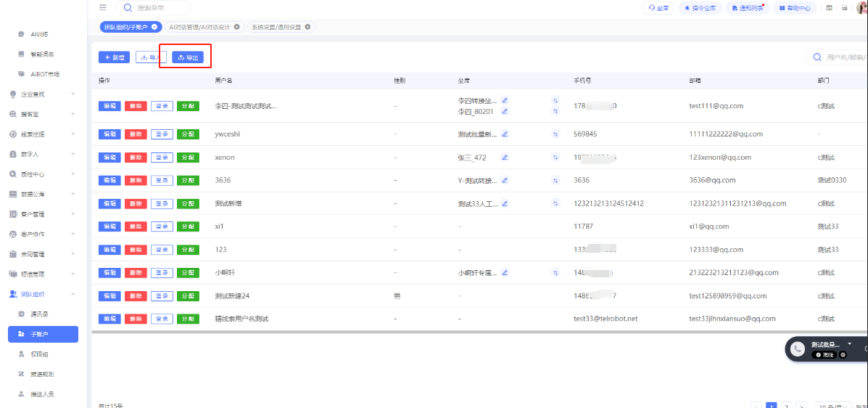The width and height of the screenshot is (868, 408).
Task: Click the swap icon in the 小啊轩 row
Action: click(x=556, y=273)
